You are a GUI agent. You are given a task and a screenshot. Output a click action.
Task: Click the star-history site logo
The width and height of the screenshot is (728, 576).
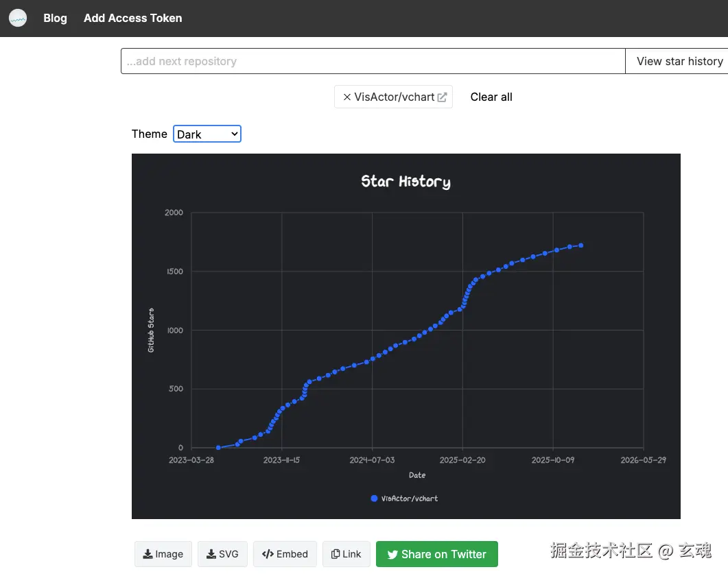(18, 18)
